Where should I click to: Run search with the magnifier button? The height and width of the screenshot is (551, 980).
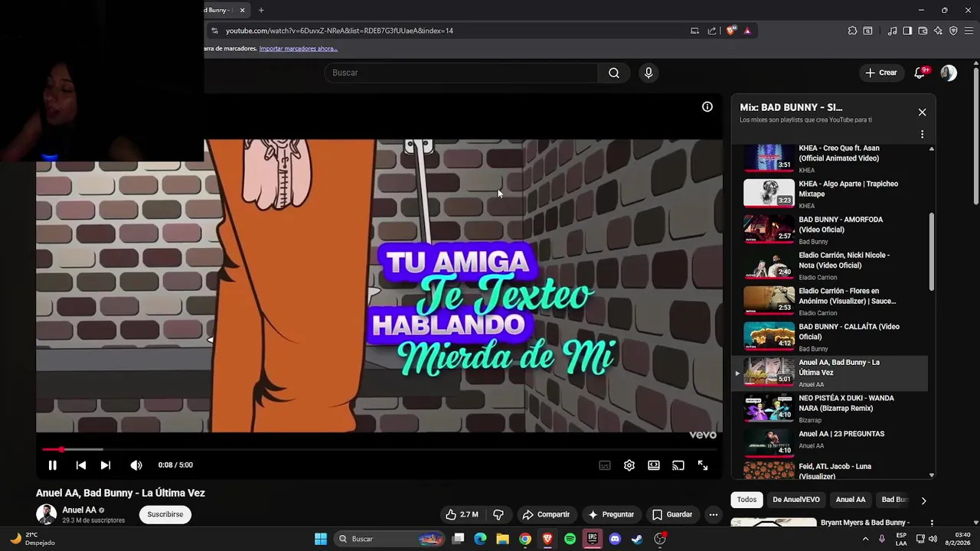[614, 73]
